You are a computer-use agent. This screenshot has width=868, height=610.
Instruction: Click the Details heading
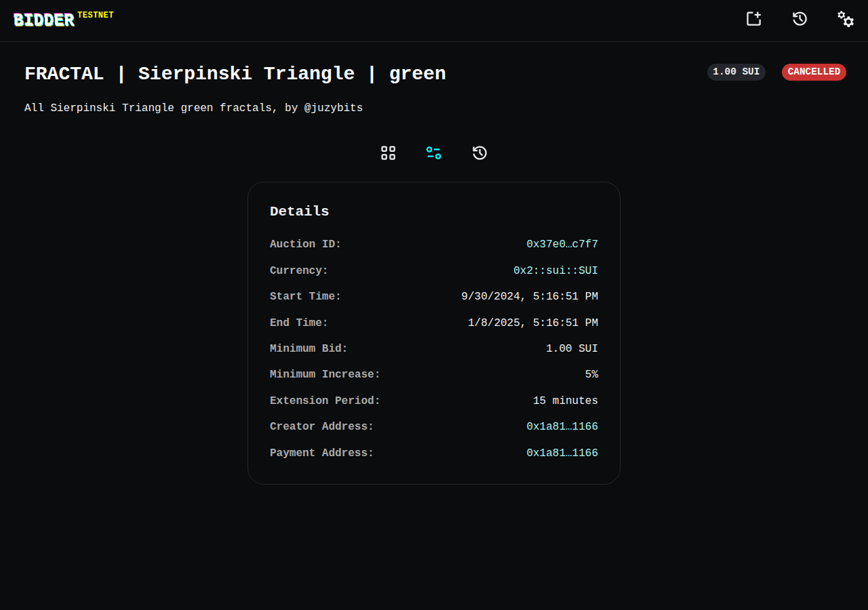(299, 211)
